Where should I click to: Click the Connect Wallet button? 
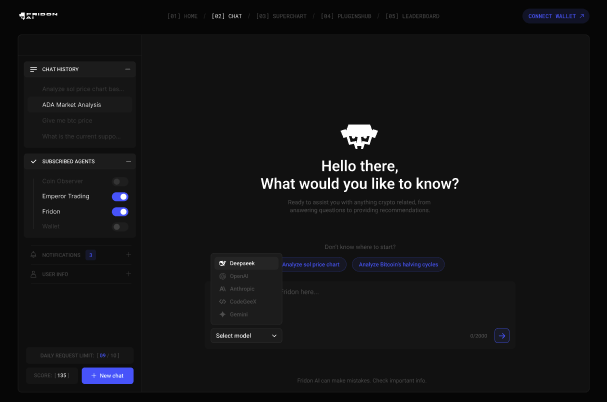556,16
